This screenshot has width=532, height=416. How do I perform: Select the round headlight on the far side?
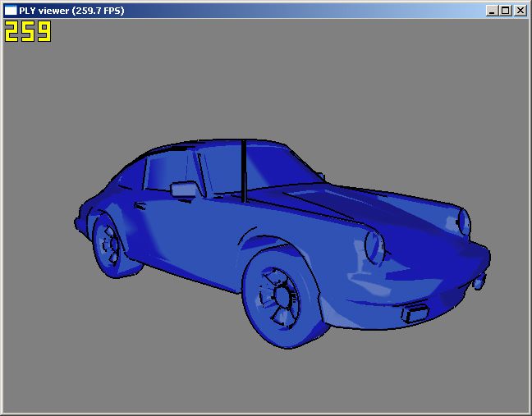464,222
